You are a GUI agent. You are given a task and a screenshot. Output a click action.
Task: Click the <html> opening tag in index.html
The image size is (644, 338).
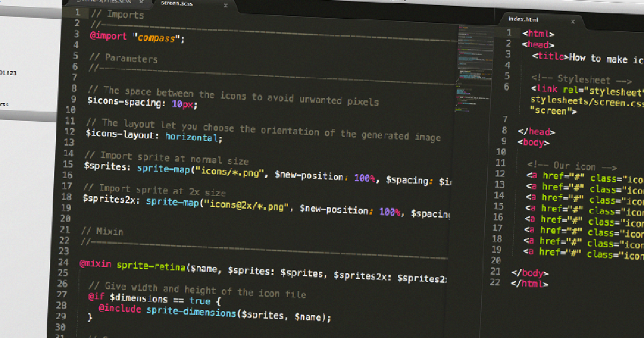539,34
